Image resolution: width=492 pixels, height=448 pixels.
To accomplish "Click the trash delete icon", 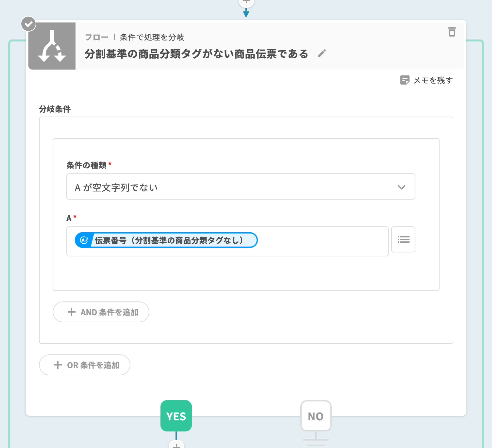I will (452, 32).
